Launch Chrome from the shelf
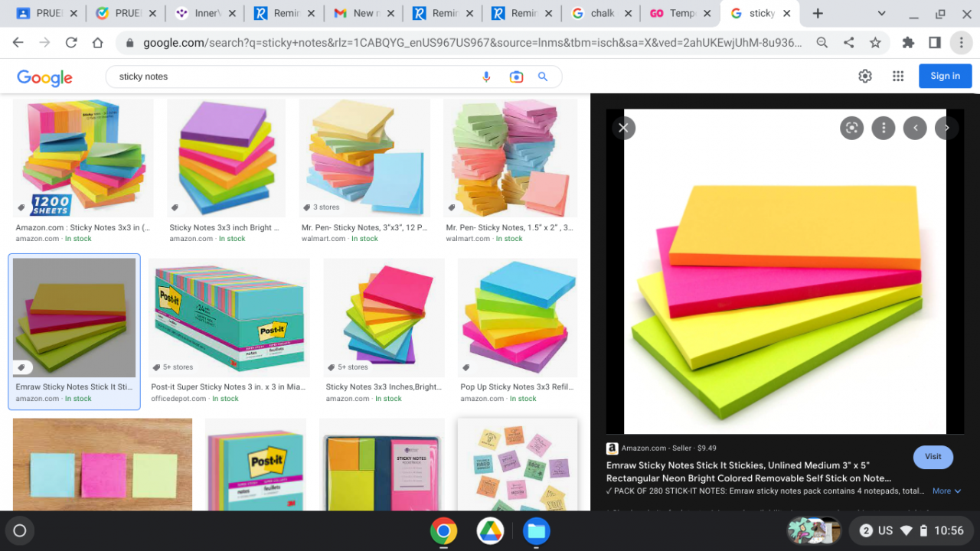Screen dimensions: 980x551 click(x=443, y=530)
